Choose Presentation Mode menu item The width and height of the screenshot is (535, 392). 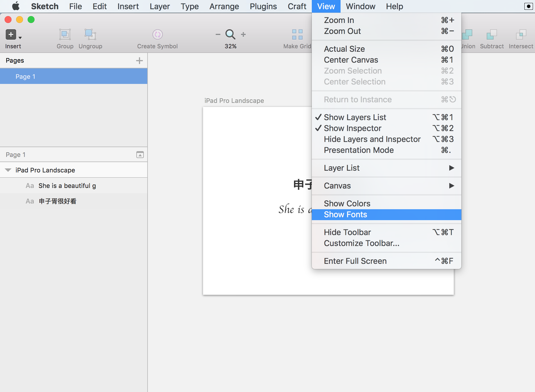coord(387,150)
